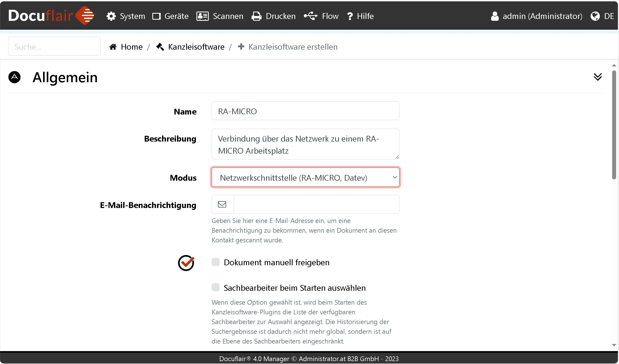Click the System gear icon
Image resolution: width=619 pixels, height=364 pixels.
pyautogui.click(x=111, y=16)
